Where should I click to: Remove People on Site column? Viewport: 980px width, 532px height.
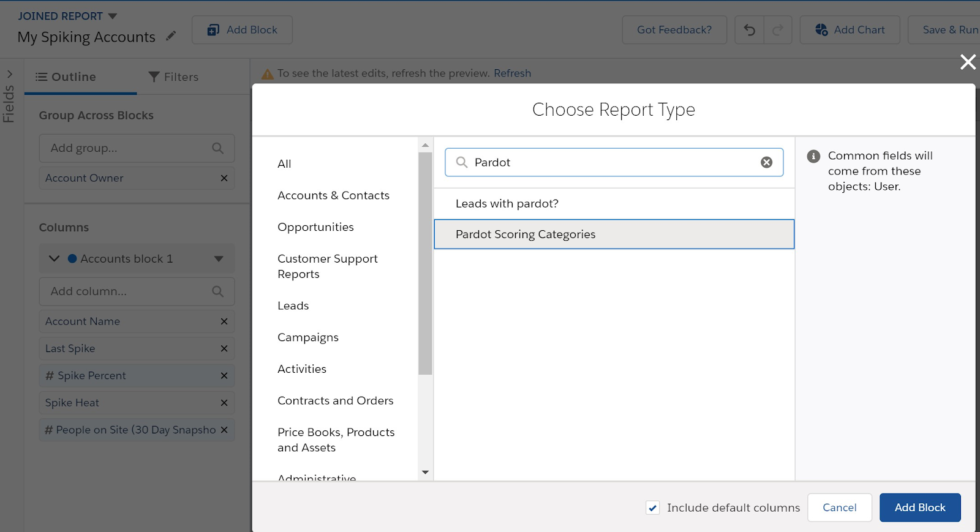224,430
